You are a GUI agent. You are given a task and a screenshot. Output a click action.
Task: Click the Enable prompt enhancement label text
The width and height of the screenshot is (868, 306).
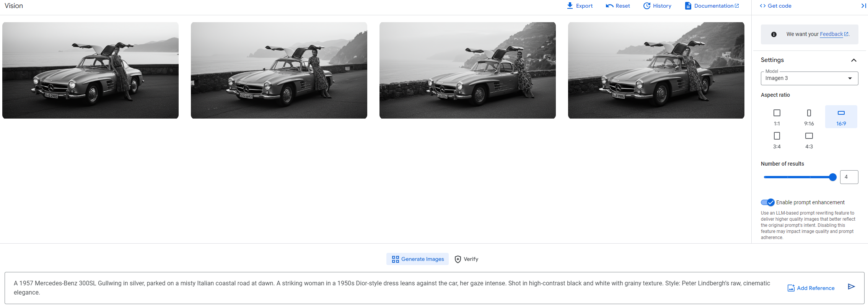pos(810,202)
